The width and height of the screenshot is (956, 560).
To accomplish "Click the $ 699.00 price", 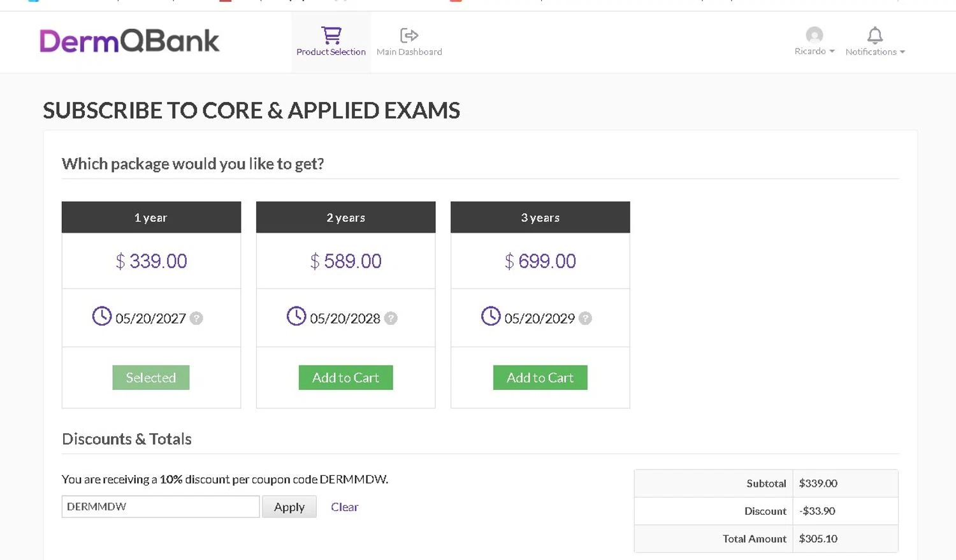I will (x=540, y=261).
